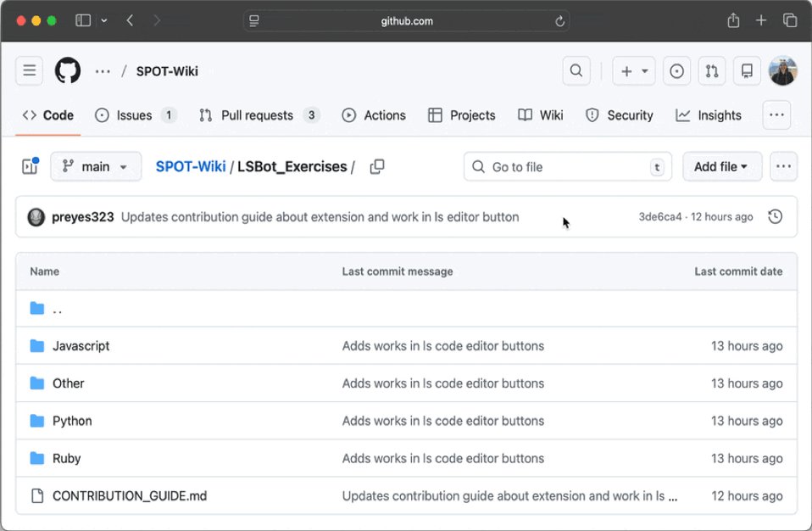Open CONTRIBUTION_GUIDE.md row's commit message
The image size is (812, 531).
509,495
